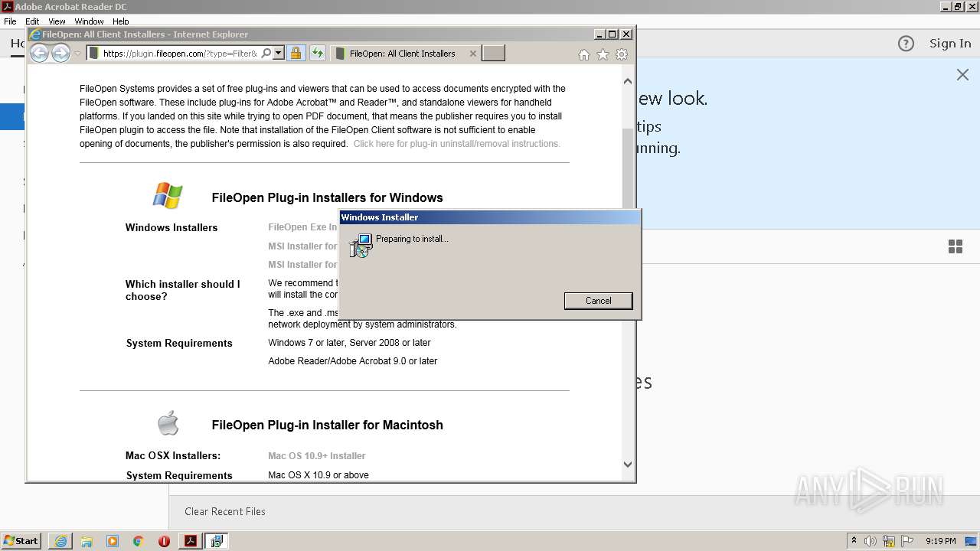
Task: Open Favorites star icon in Internet Explorer
Action: pos(603,54)
